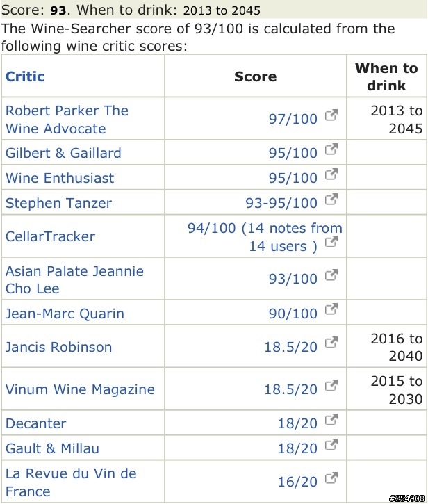Open external link icon for Wine Enthusiast score
This screenshot has height=504, width=428.
pyautogui.click(x=331, y=174)
